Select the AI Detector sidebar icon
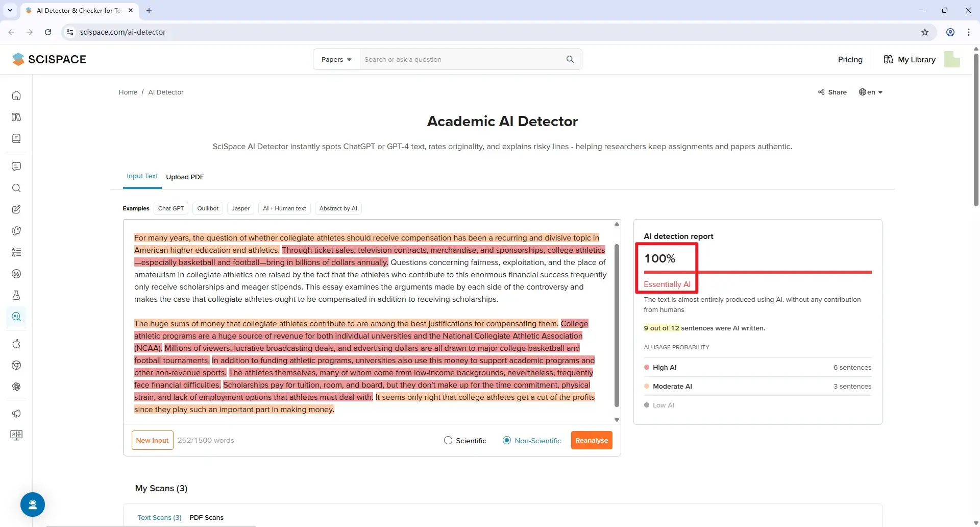Image resolution: width=980 pixels, height=527 pixels. click(x=16, y=317)
